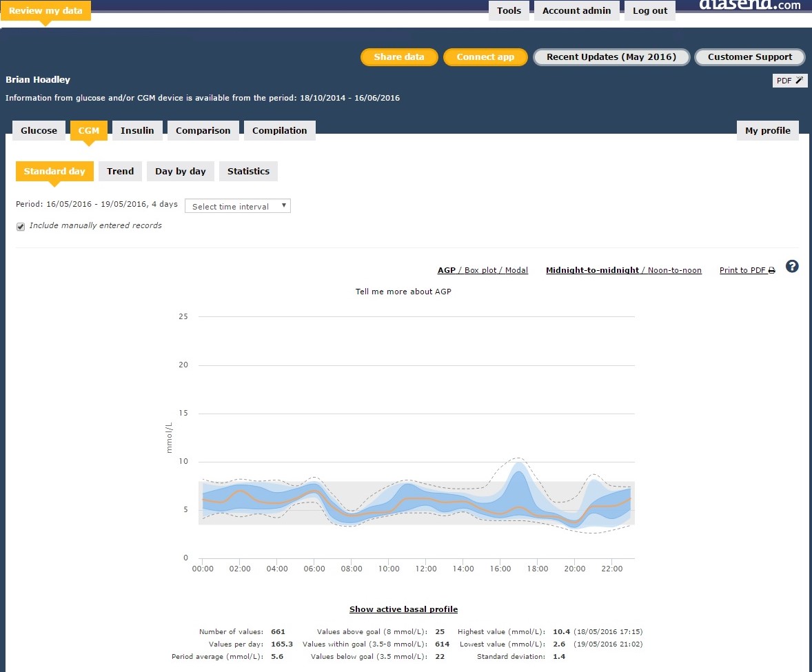The height and width of the screenshot is (672, 812).
Task: Open Recent Updates (May 2016)
Action: pyautogui.click(x=611, y=57)
